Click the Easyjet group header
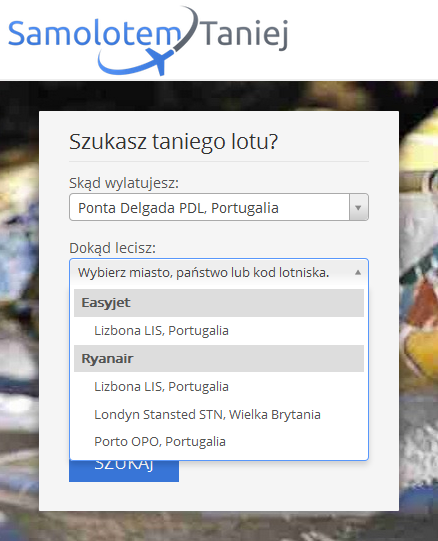The image size is (438, 541). 219,303
